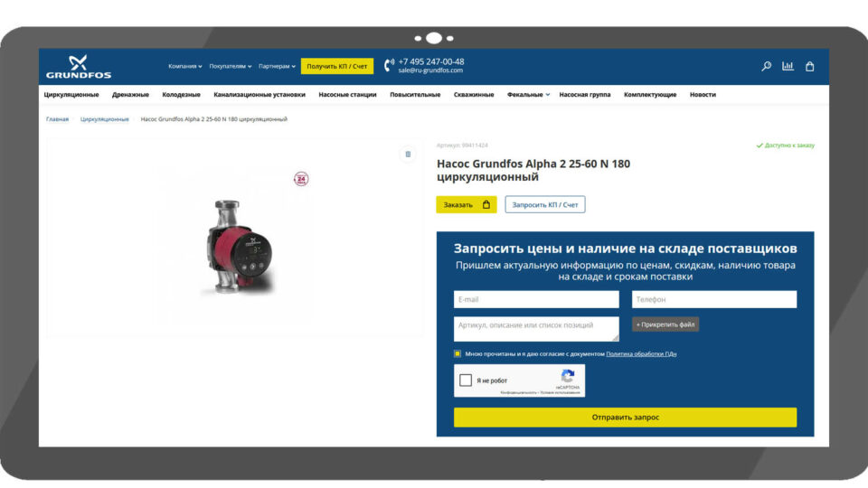Image resolution: width=868 pixels, height=488 pixels.
Task: Focus the E-mail input field
Action: 536,299
